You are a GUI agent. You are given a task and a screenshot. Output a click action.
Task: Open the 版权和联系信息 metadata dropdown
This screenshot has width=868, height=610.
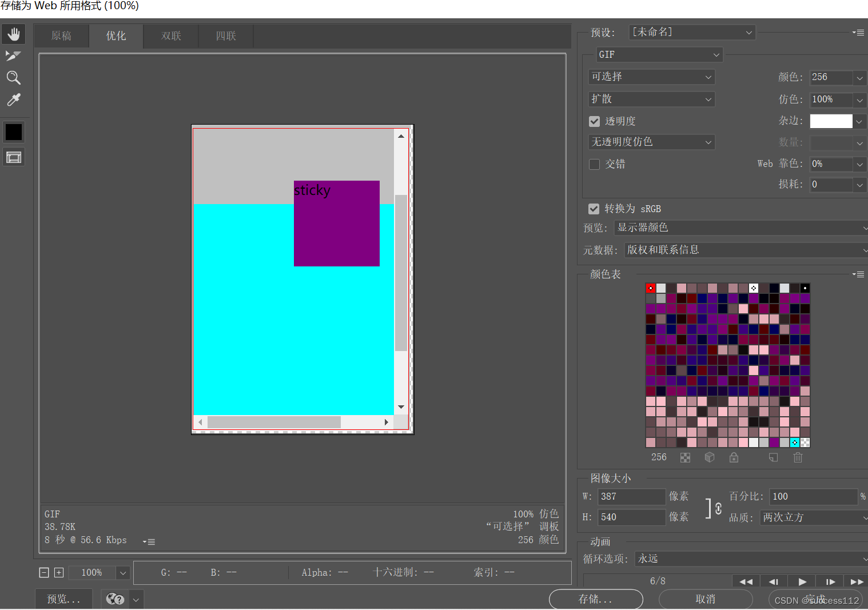click(746, 250)
